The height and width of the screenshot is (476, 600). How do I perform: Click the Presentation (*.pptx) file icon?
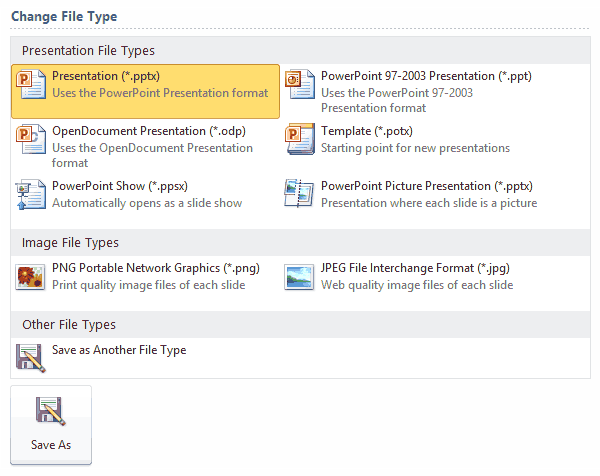coord(32,84)
